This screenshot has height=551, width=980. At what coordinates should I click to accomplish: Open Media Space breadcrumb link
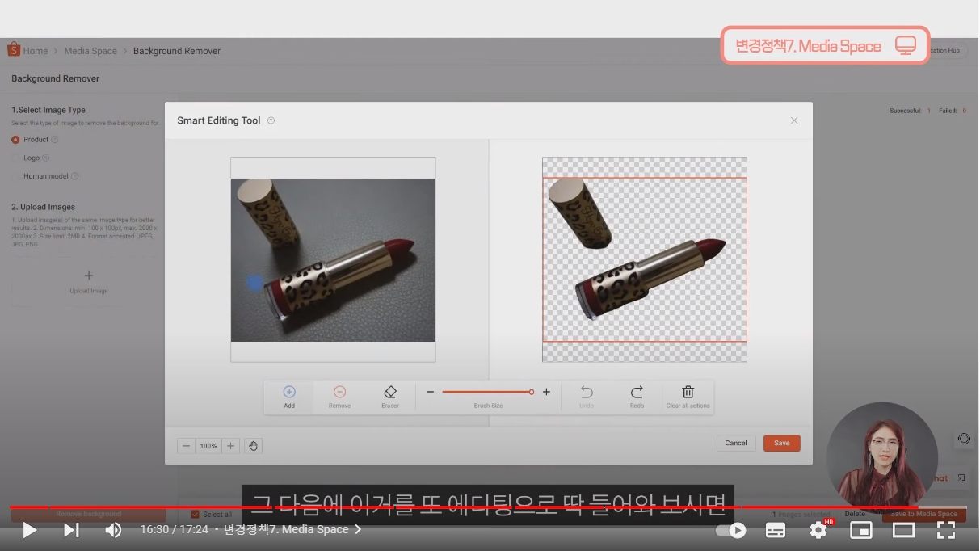pyautogui.click(x=90, y=51)
